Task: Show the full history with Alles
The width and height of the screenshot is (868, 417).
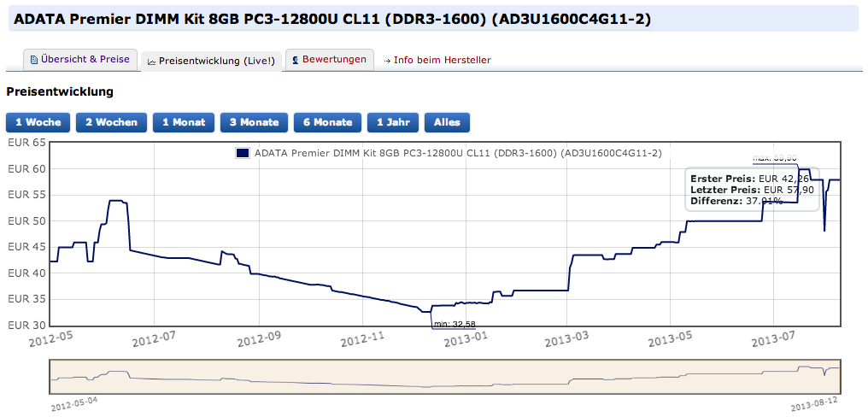Action: [448, 122]
